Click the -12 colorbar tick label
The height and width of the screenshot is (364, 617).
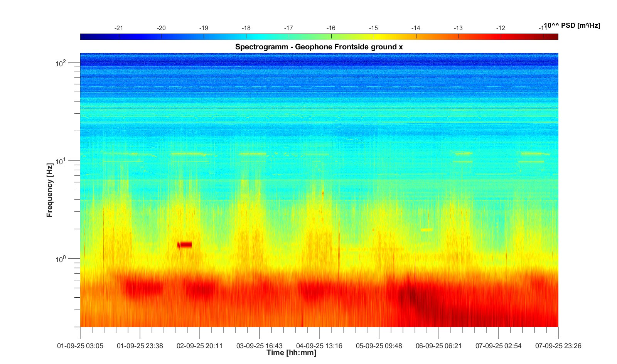pos(501,28)
